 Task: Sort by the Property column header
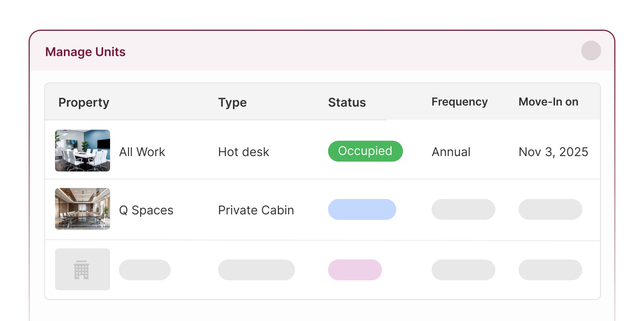click(83, 102)
